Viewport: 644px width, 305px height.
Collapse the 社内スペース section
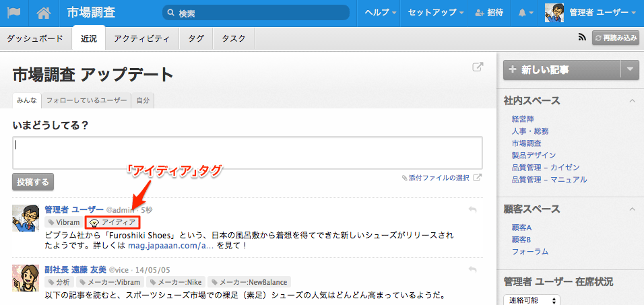click(632, 100)
